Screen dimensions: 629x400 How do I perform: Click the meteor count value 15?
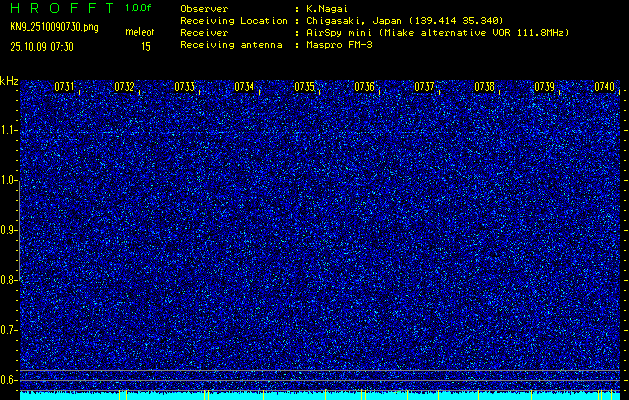146,45
